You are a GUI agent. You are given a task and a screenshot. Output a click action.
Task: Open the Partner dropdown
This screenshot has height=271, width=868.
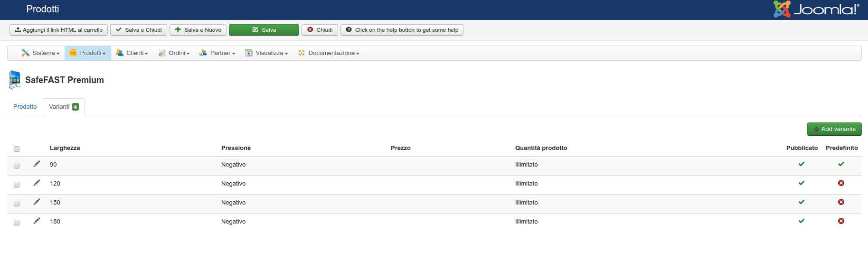pos(217,53)
